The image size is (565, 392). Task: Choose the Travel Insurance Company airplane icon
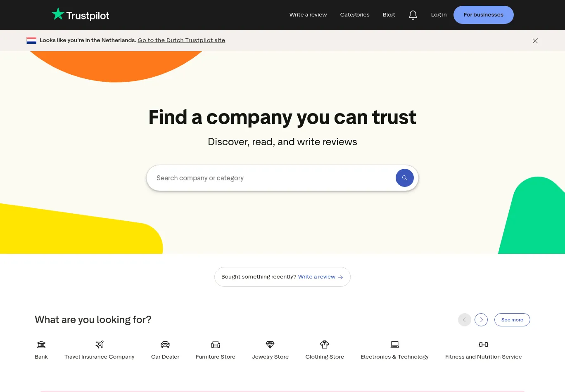[100, 345]
